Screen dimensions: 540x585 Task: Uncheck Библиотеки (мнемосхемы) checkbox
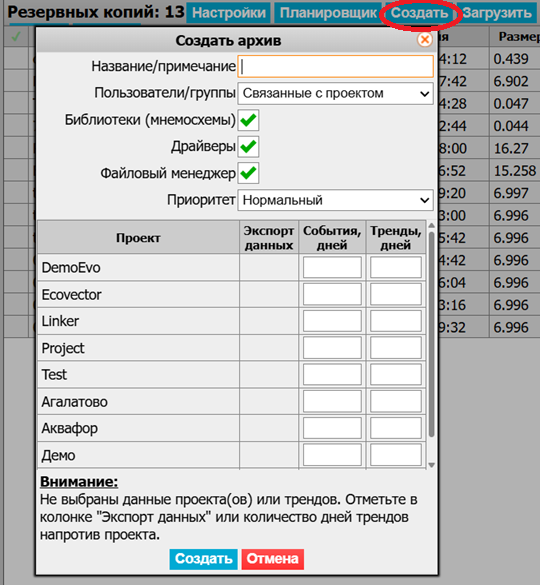[x=248, y=120]
